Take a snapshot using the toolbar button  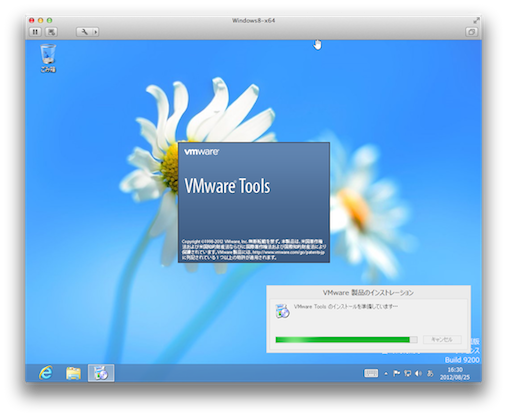51,32
